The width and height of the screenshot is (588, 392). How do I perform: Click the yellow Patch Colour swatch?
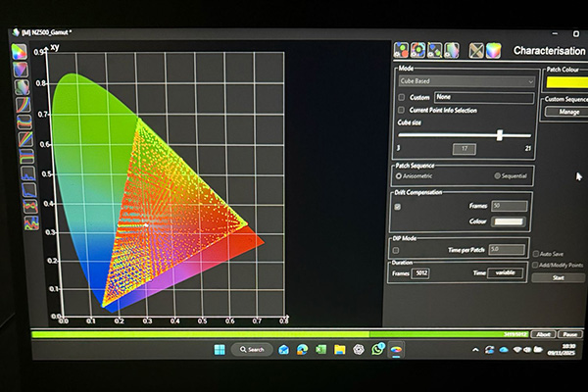pyautogui.click(x=567, y=82)
